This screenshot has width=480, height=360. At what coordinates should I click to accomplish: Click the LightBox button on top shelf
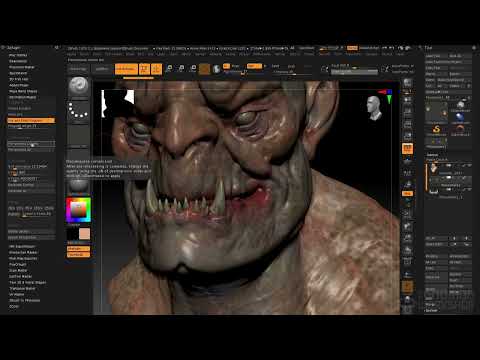click(x=102, y=69)
